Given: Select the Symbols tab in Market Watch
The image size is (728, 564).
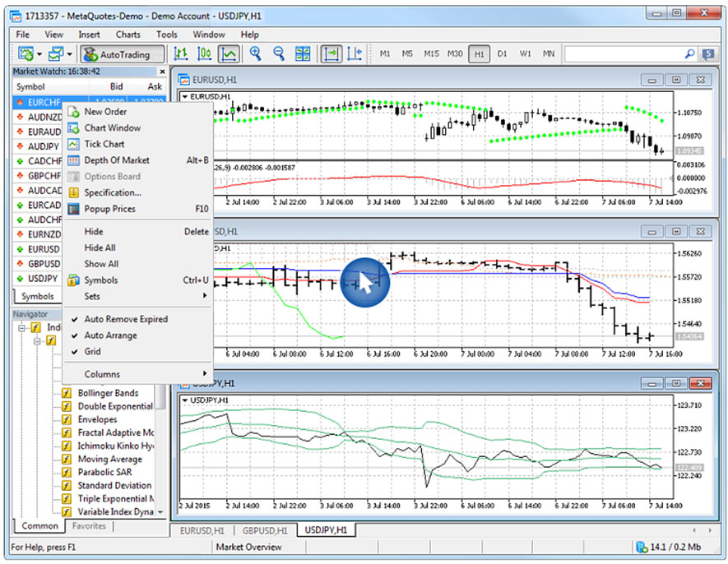Looking at the screenshot, I should (x=38, y=296).
